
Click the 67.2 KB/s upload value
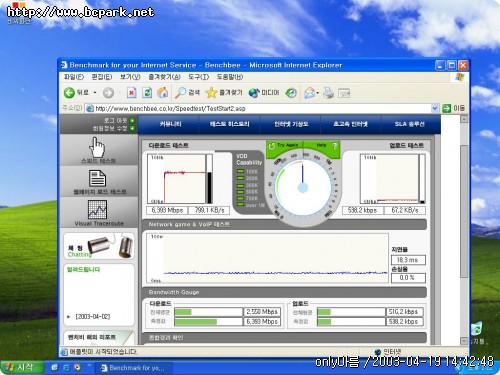point(405,210)
